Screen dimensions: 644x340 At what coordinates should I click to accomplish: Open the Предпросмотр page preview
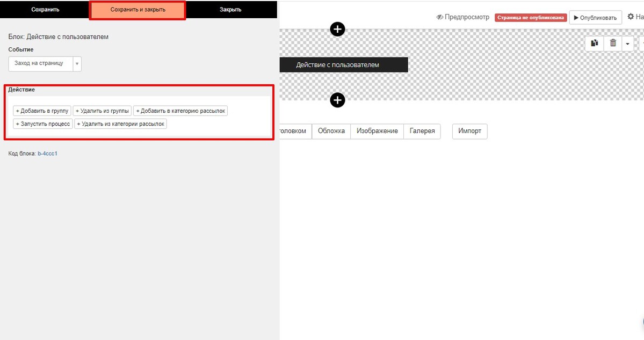click(x=463, y=17)
